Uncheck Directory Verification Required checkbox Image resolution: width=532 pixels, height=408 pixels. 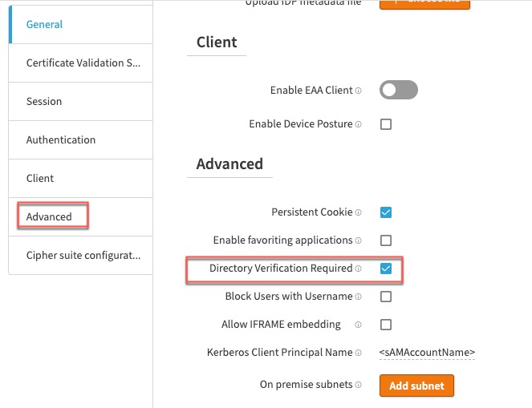[386, 269]
